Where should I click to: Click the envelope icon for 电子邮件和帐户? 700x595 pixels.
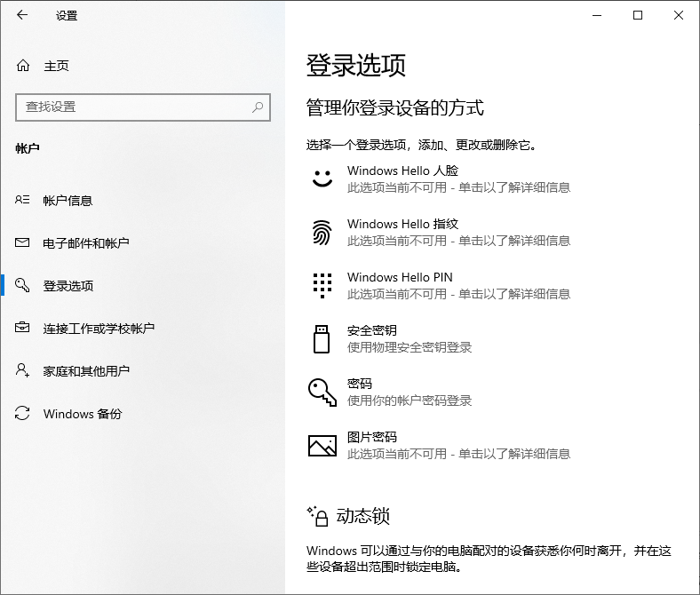(22, 242)
